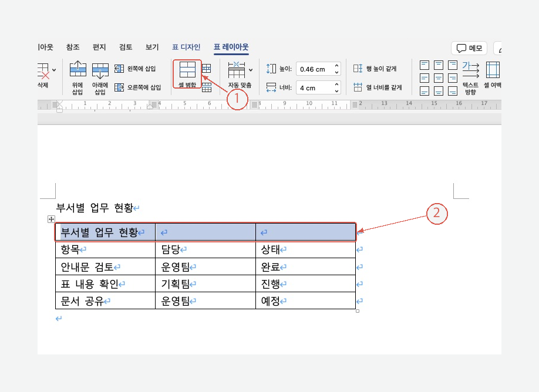Decrease 너비 with the down stepper arrow

coord(337,91)
